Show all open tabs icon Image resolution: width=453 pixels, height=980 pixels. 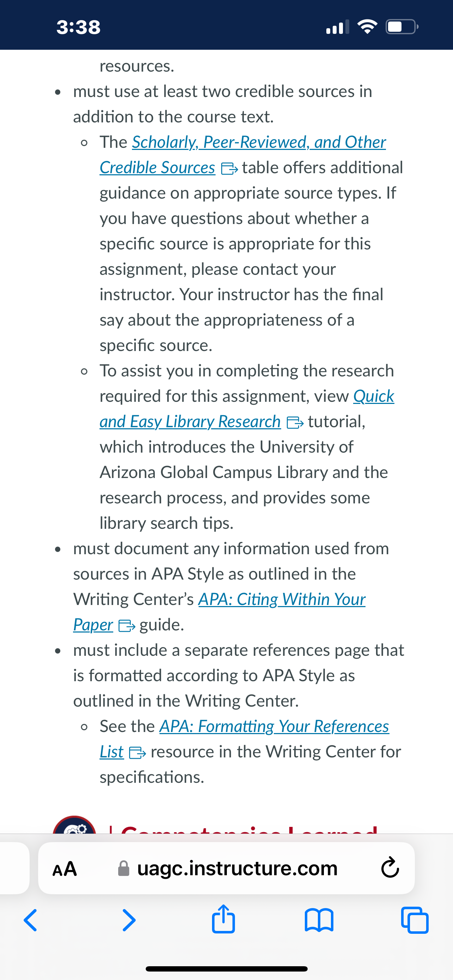[415, 920]
